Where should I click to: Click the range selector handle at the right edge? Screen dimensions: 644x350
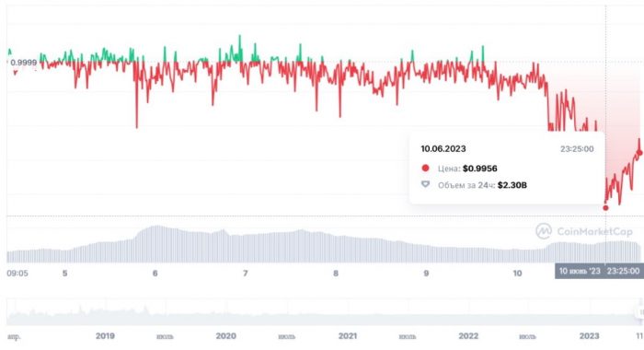pos(640,312)
